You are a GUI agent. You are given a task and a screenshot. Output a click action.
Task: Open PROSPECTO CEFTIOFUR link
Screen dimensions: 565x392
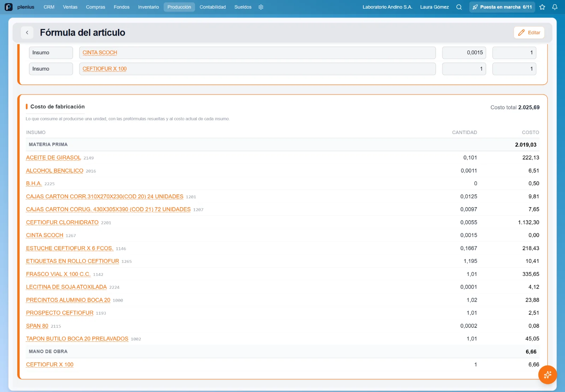tap(60, 313)
